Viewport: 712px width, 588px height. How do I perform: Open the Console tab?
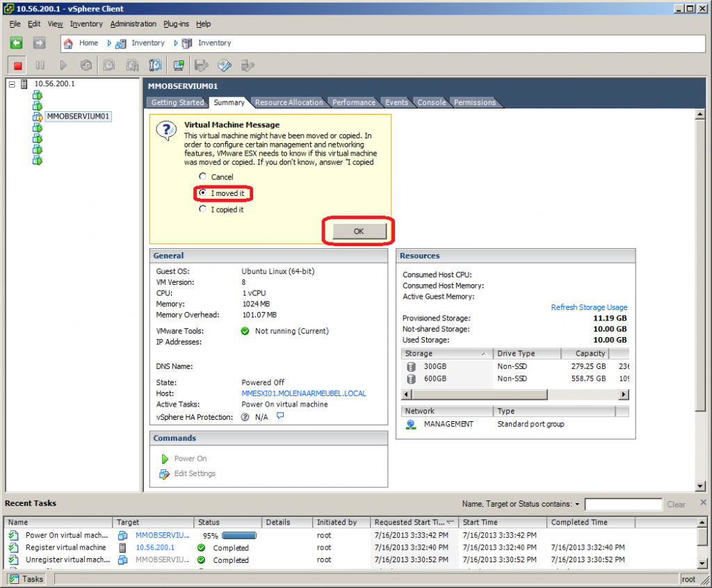pyautogui.click(x=431, y=103)
